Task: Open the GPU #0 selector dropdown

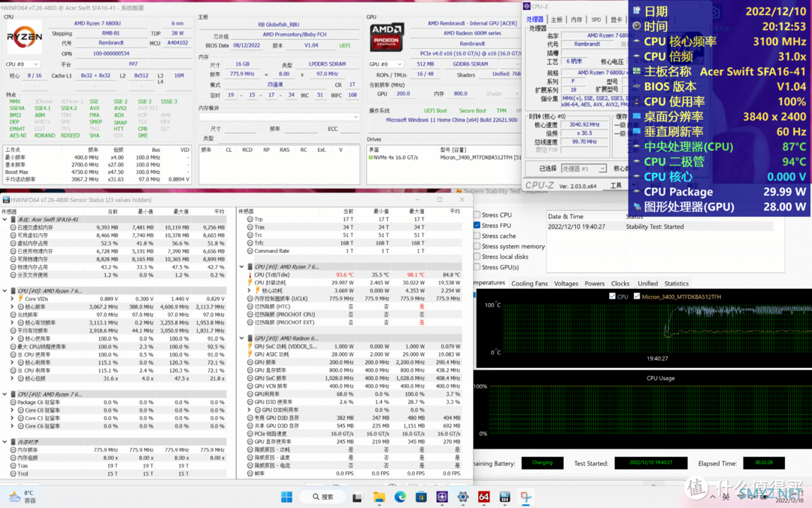Action: (x=386, y=64)
